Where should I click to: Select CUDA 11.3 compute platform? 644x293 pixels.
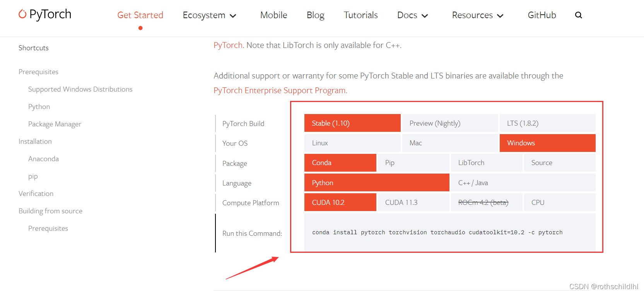coord(413,202)
